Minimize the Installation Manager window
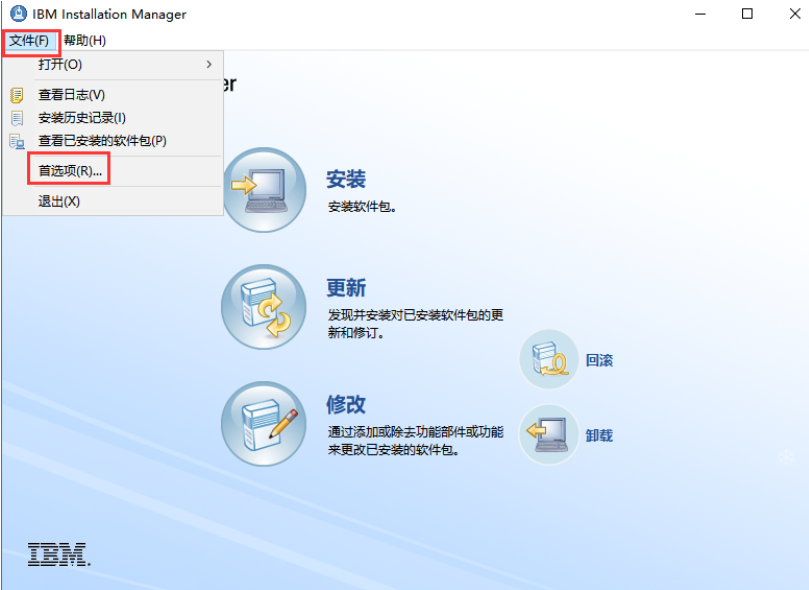The width and height of the screenshot is (809, 590). point(700,14)
